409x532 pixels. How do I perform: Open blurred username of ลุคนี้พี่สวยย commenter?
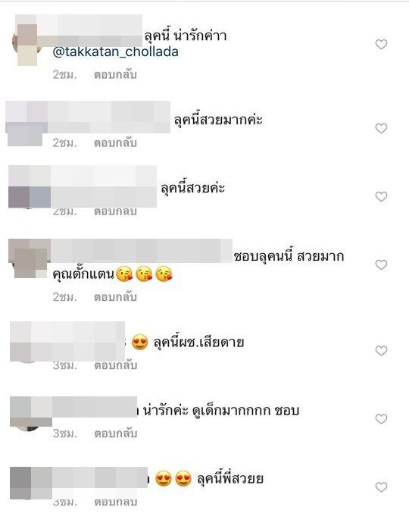(x=100, y=477)
